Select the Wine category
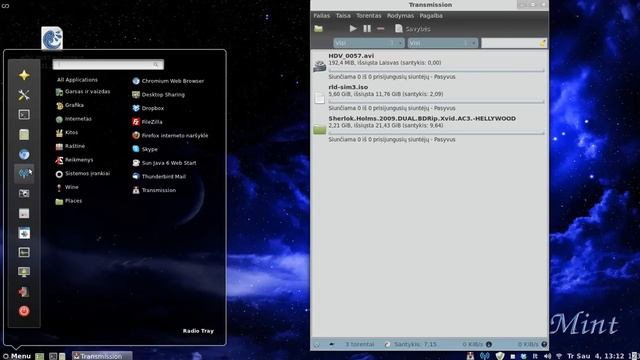The height and width of the screenshot is (360, 640). (x=67, y=187)
